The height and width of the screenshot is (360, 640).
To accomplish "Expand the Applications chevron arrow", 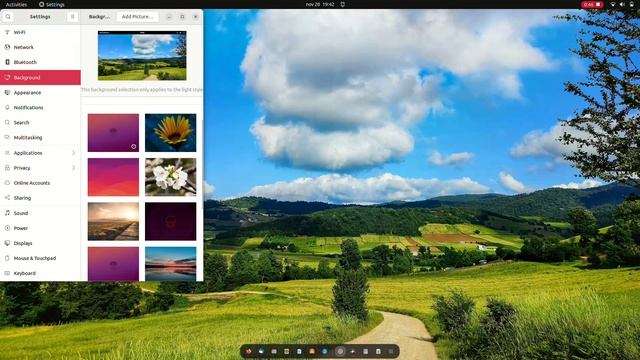I will (73, 153).
